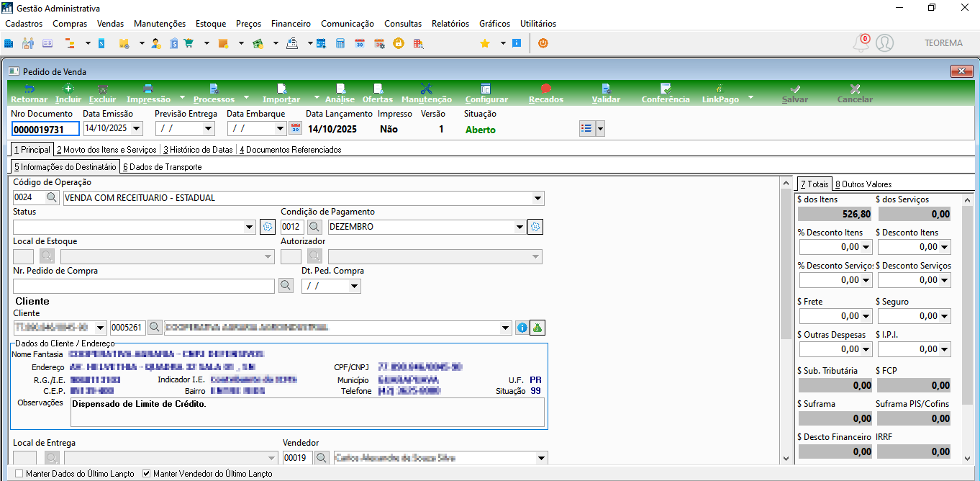The height and width of the screenshot is (481, 980).
Task: Expand the Condição de Pagamento dropdown
Action: click(x=520, y=227)
